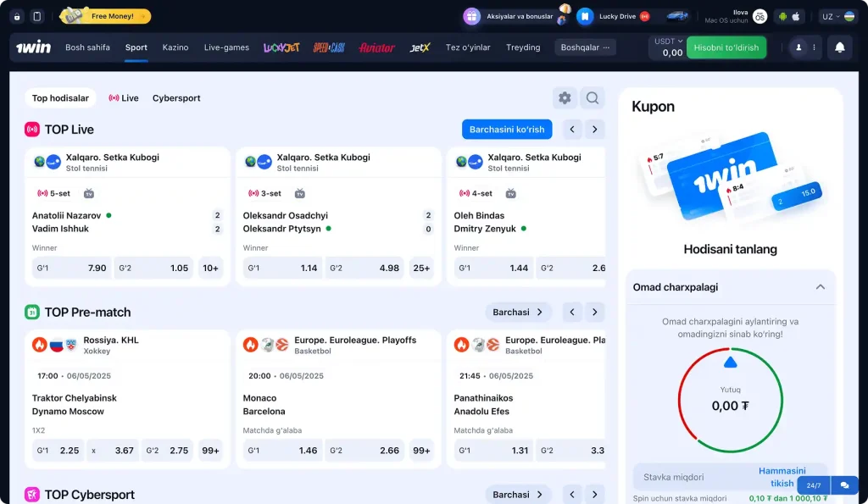This screenshot has height=504, width=868.
Task: Bet G'1 1.31 on Panathinaikos
Action: [493, 451]
